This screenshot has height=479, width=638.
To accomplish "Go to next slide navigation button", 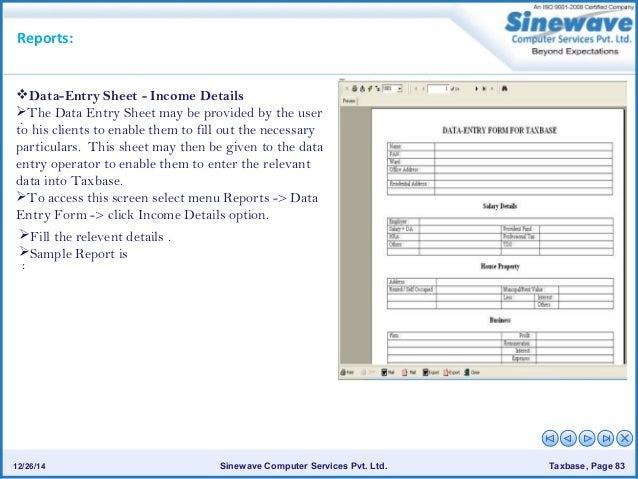I will [x=587, y=438].
